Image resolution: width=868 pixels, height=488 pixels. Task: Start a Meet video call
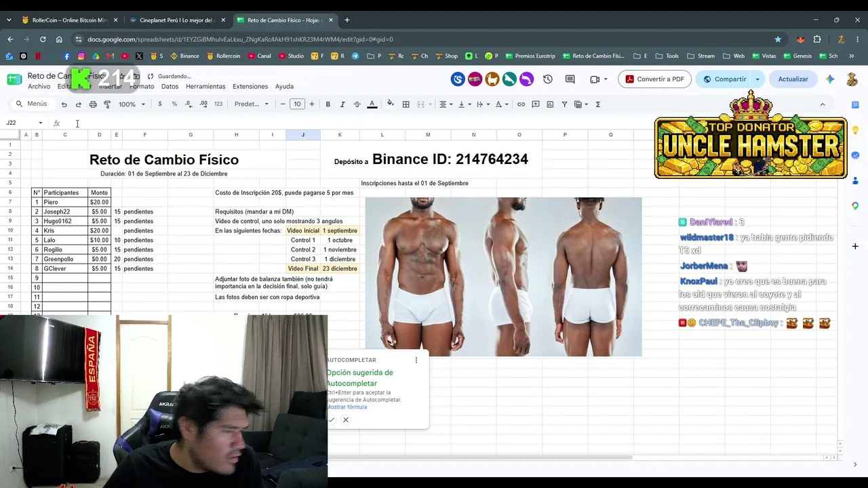(x=598, y=79)
